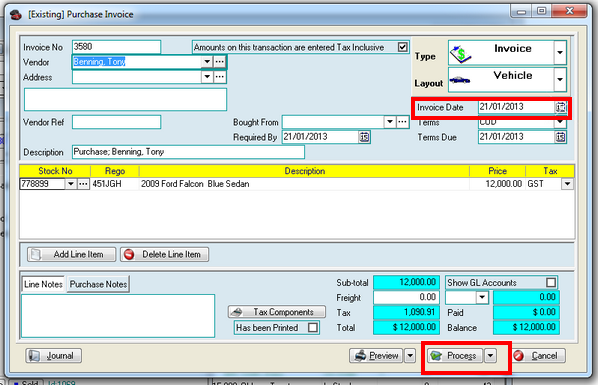This screenshot has height=385, width=598.
Task: Click the Preview button
Action: [376, 356]
